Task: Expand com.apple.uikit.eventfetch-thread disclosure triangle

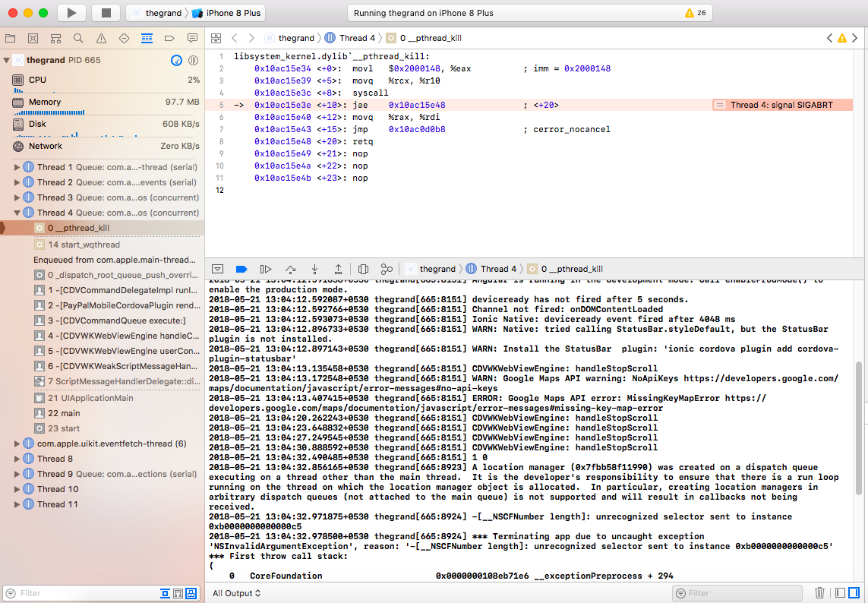Action: coord(17,444)
